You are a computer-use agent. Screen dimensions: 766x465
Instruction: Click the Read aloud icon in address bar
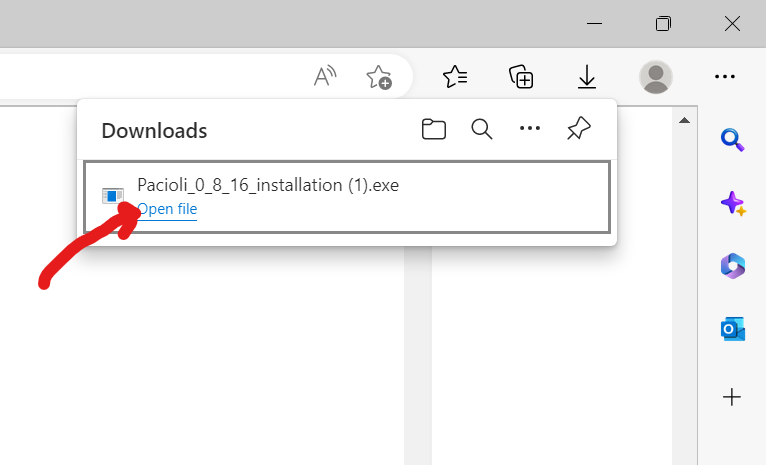tap(325, 76)
